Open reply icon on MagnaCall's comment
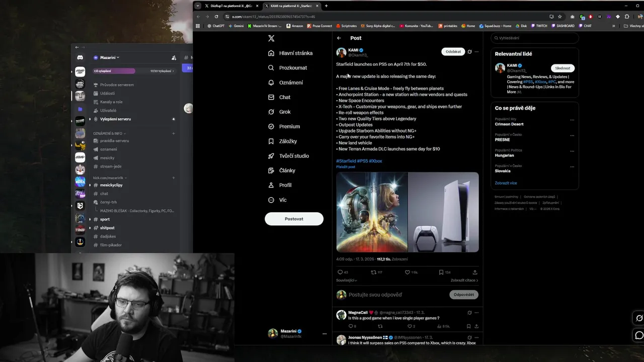The image size is (644, 362). (x=352, y=326)
